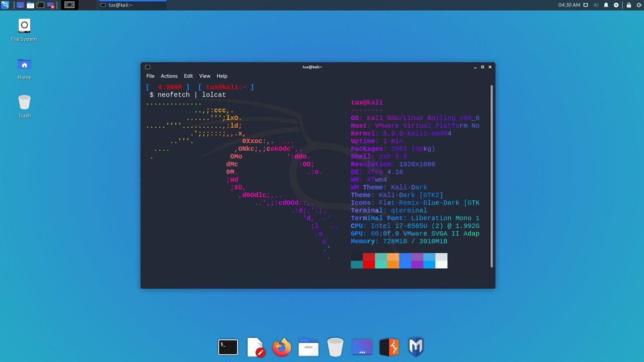644x362 pixels.
Task: Open the trash can in the dock
Action: (335, 347)
